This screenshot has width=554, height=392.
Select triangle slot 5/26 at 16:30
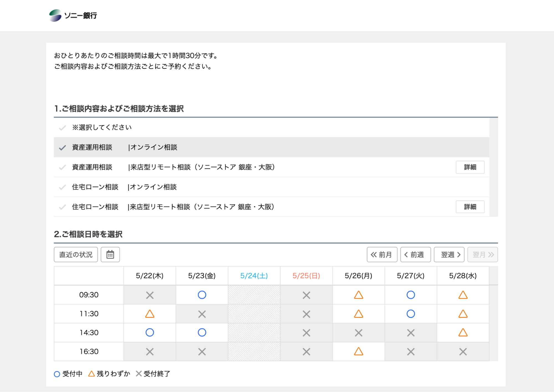coord(359,352)
